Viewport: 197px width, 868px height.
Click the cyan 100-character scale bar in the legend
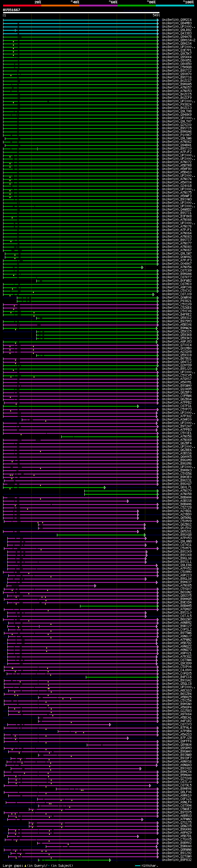point(138,866)
